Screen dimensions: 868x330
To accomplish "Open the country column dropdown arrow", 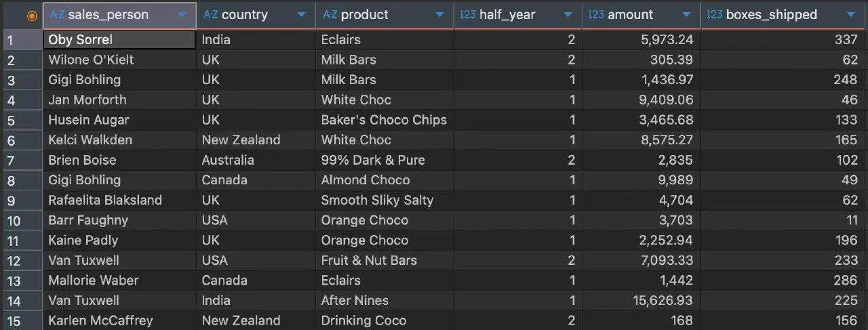I will (301, 15).
